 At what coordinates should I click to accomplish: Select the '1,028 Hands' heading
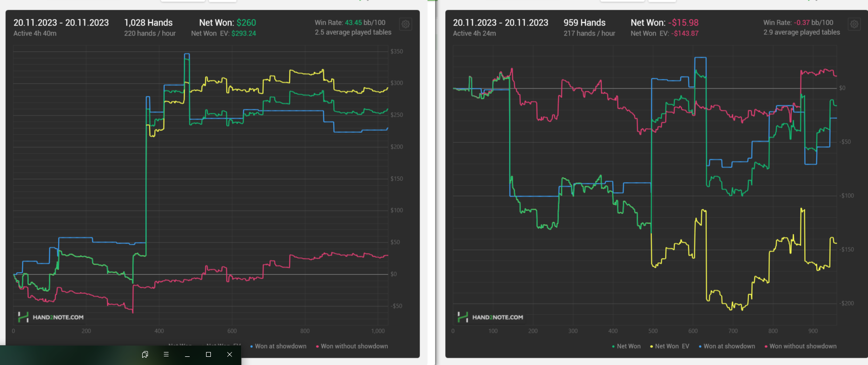pos(148,23)
